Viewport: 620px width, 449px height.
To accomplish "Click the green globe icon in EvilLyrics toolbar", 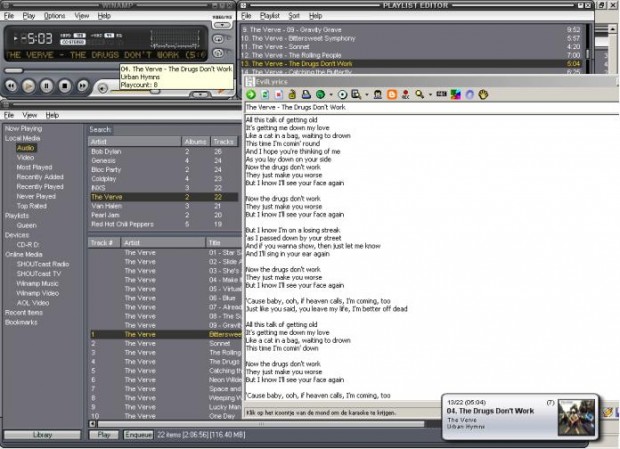I will pyautogui.click(x=320, y=94).
